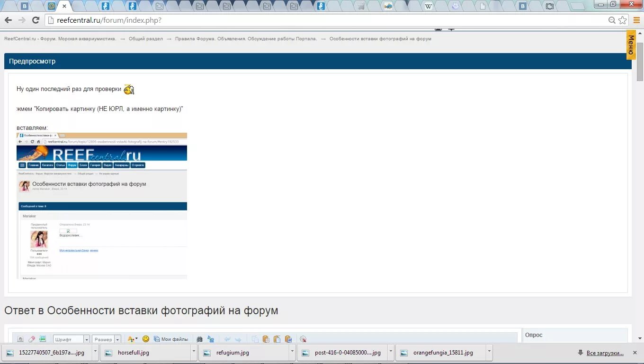Click the Undo arrow in the editor
The width and height of the screenshot is (644, 364).
pyautogui.click(x=227, y=339)
